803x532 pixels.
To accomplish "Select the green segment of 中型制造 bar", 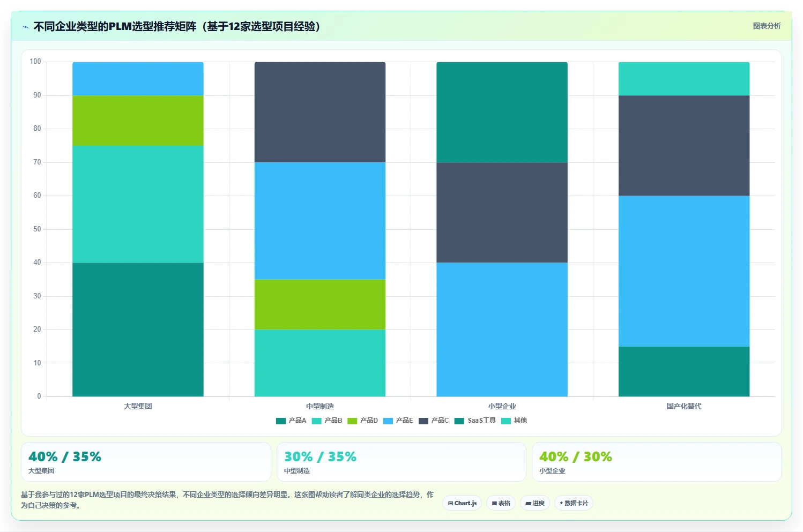I will click(x=320, y=304).
